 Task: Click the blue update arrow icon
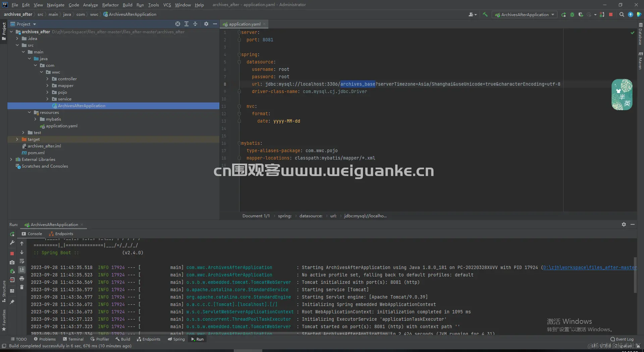coord(631,14)
